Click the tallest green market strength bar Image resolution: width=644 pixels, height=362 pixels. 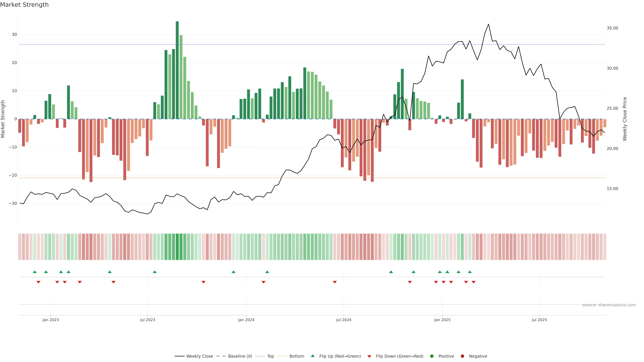pos(177,70)
